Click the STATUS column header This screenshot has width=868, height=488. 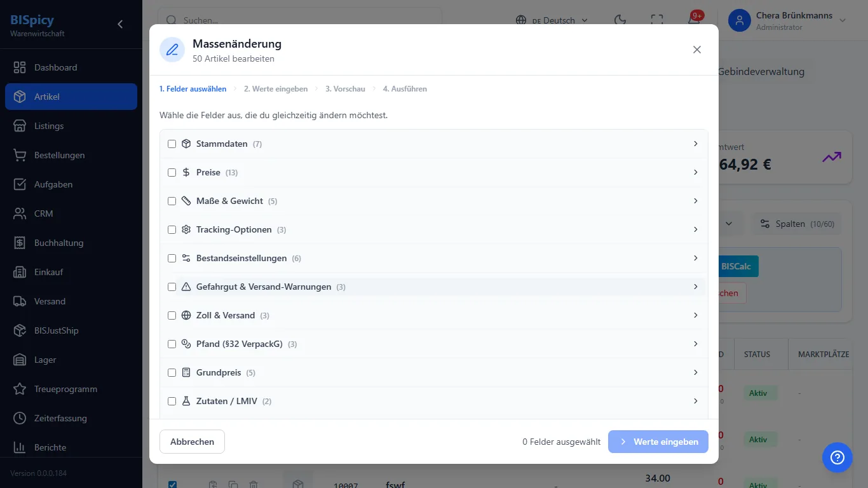(757, 354)
